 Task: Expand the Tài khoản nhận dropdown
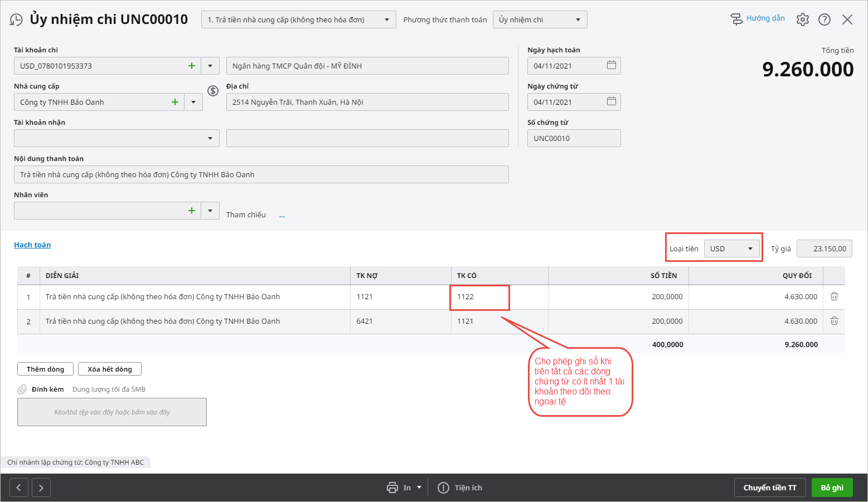coord(210,138)
